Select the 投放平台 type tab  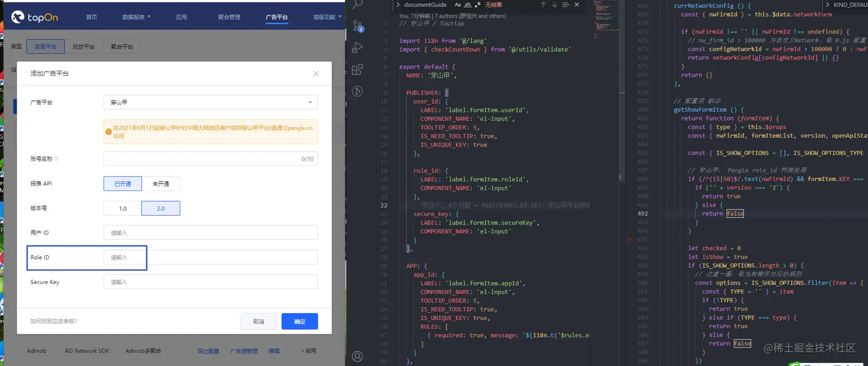[83, 46]
